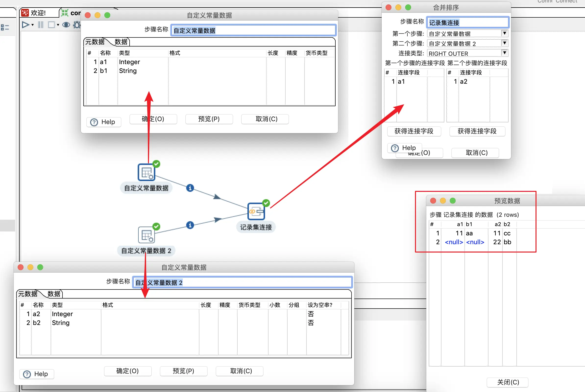The height and width of the screenshot is (392, 585).
Task: Expand the 第二个步骤 combo box
Action: [x=504, y=43]
